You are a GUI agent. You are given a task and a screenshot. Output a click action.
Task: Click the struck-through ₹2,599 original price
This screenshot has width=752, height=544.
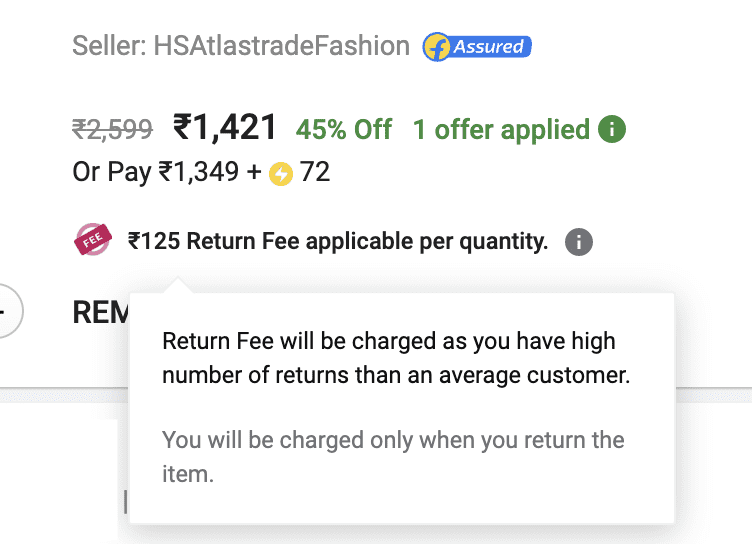(x=112, y=129)
